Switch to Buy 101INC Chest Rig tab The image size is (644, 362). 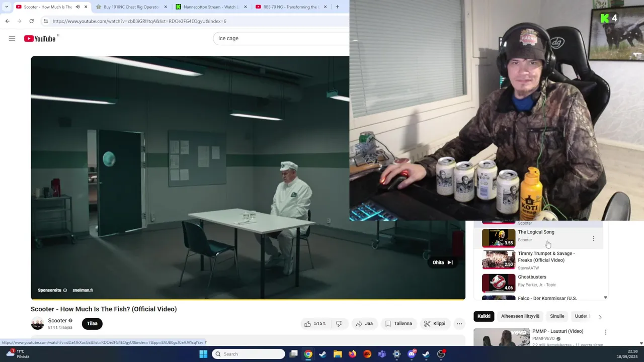coord(131,7)
